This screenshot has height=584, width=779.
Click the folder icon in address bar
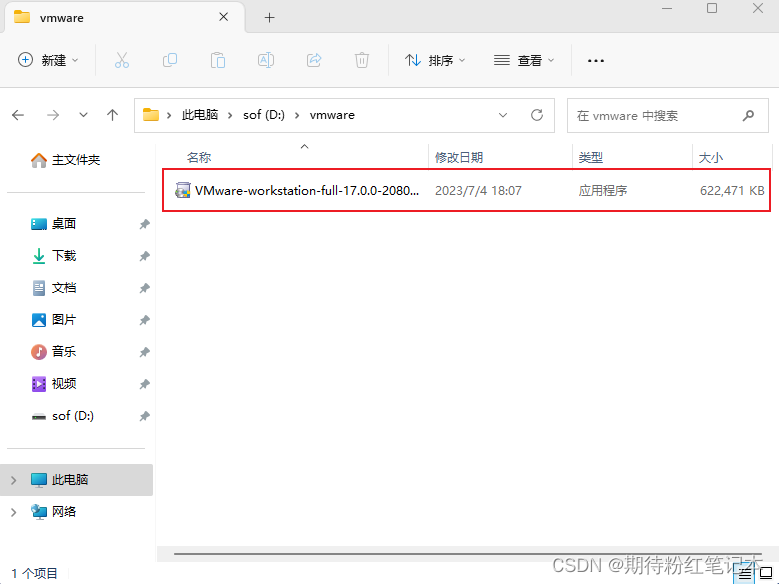151,115
